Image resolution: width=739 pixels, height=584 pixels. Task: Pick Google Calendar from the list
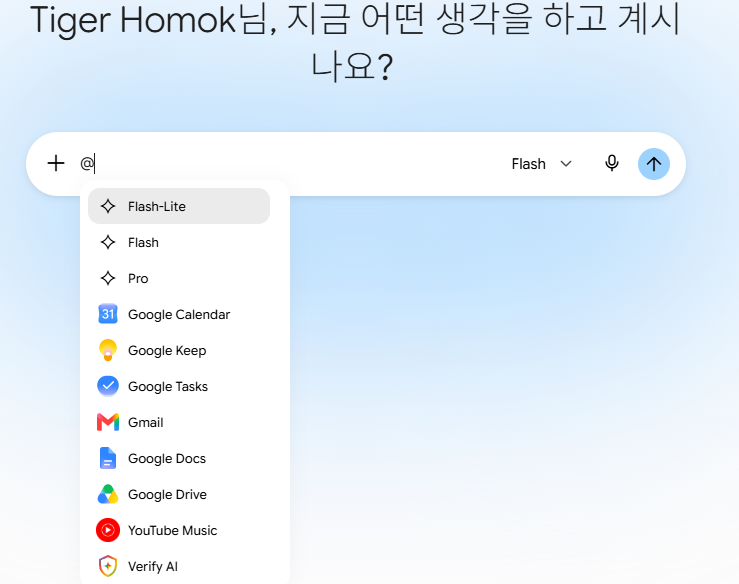coord(179,314)
